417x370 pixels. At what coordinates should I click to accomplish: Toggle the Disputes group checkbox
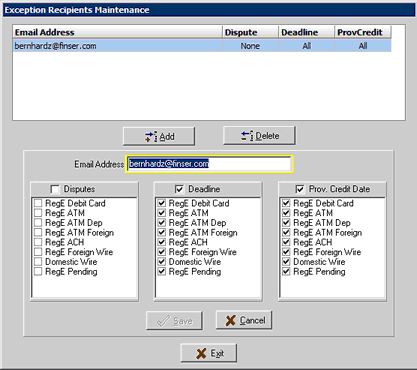point(55,189)
